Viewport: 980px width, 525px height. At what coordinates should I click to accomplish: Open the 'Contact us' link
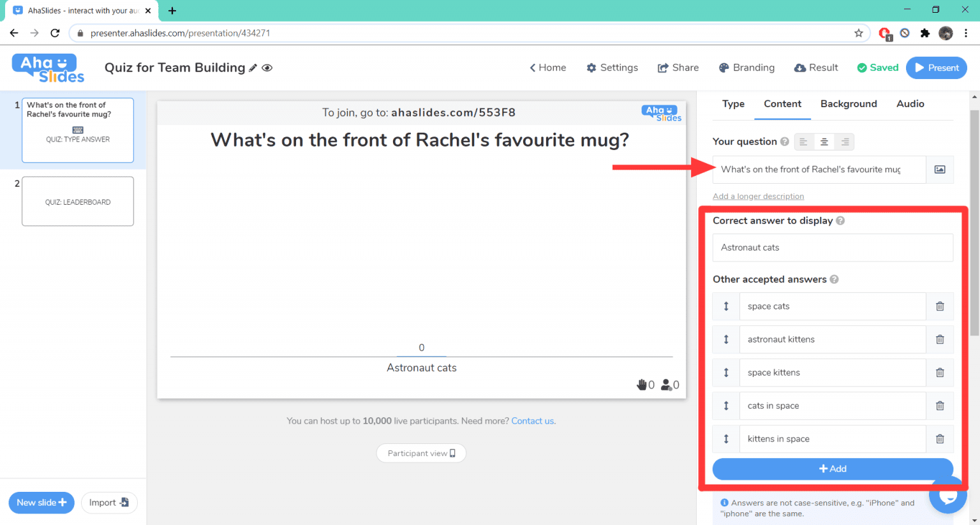pos(533,421)
